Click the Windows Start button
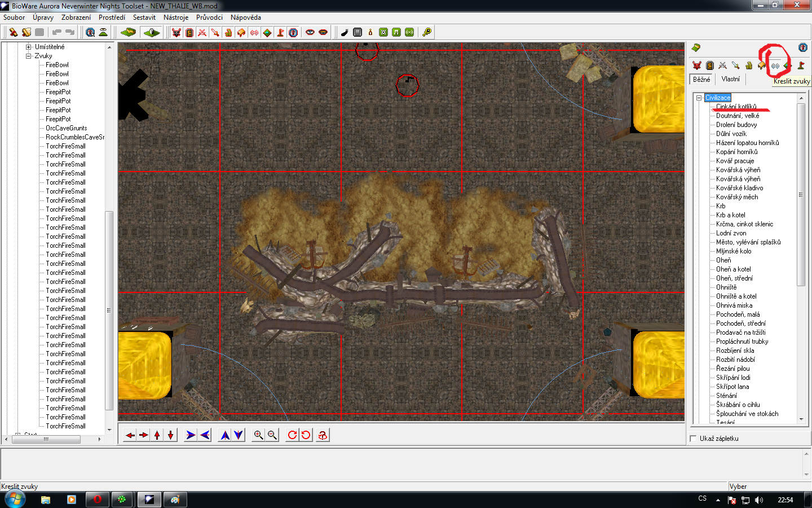 pyautogui.click(x=15, y=500)
